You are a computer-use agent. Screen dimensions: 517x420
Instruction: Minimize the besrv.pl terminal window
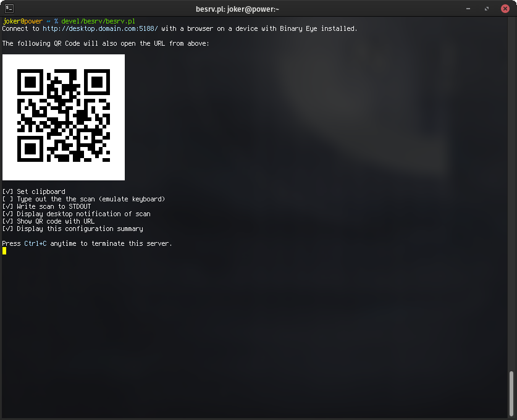pos(468,9)
